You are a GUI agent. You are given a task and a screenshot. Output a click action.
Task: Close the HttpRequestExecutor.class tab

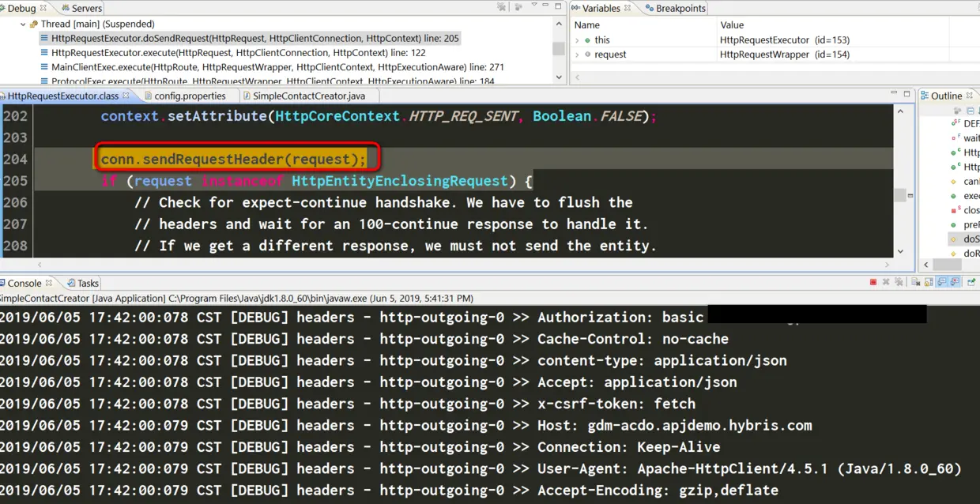[x=126, y=95]
